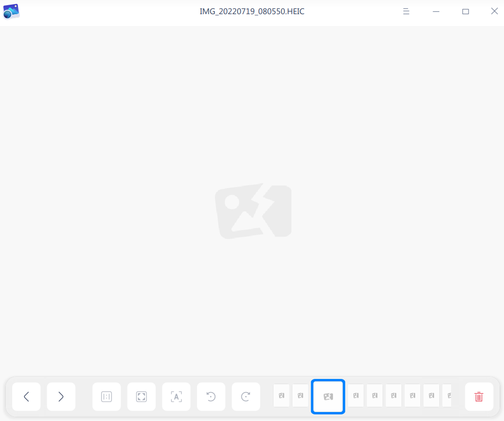Rotate image counterclockwise
This screenshot has height=421, width=504.
click(211, 396)
